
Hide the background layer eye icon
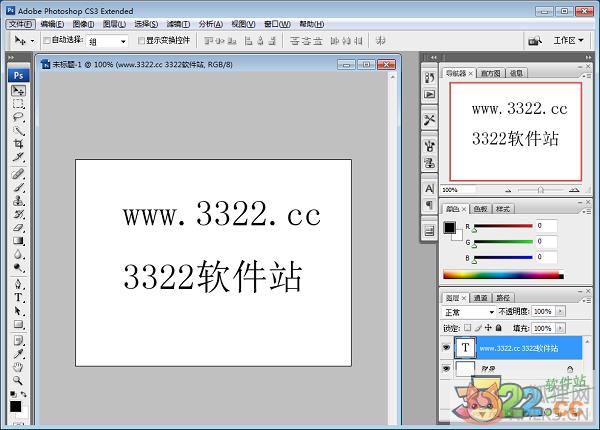[x=446, y=368]
